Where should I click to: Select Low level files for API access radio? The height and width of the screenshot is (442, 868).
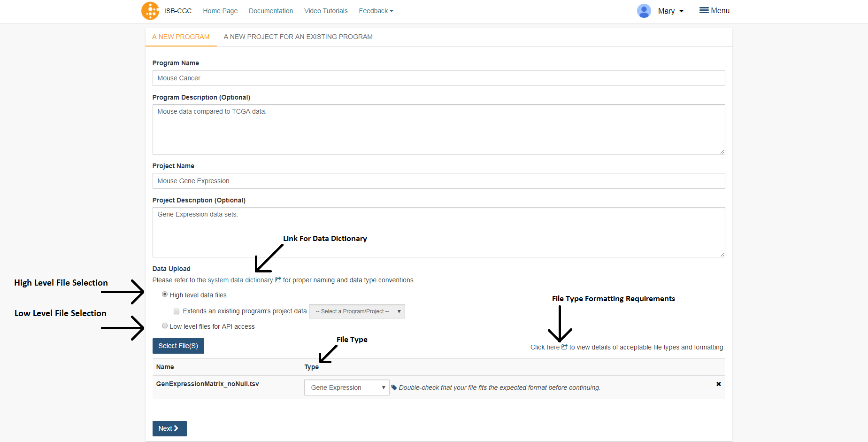click(165, 326)
